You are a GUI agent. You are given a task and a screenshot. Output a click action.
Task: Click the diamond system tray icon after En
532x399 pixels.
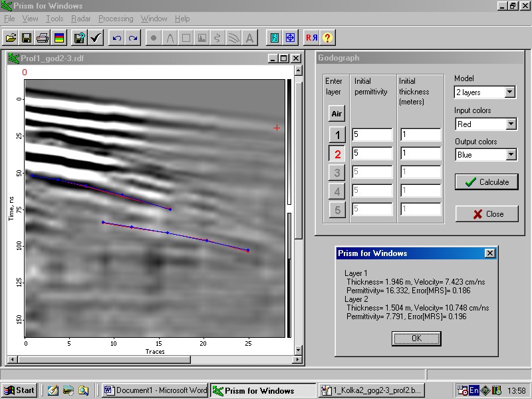[485, 390]
